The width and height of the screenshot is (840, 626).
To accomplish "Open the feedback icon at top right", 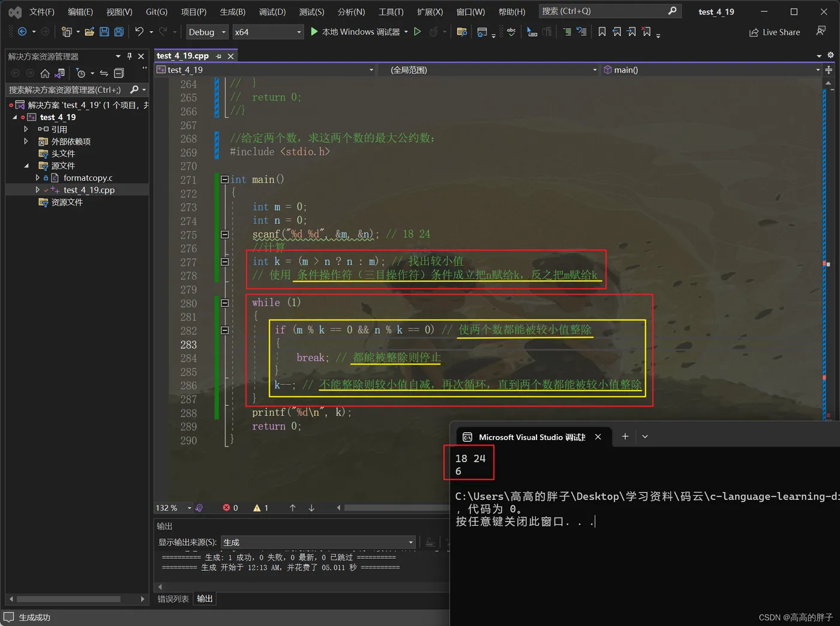I will point(821,31).
